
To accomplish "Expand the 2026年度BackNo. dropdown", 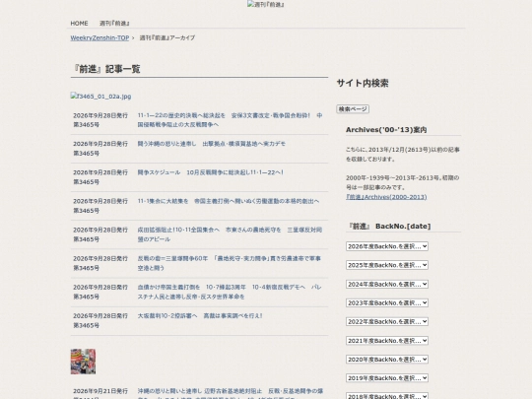I will (x=387, y=246).
